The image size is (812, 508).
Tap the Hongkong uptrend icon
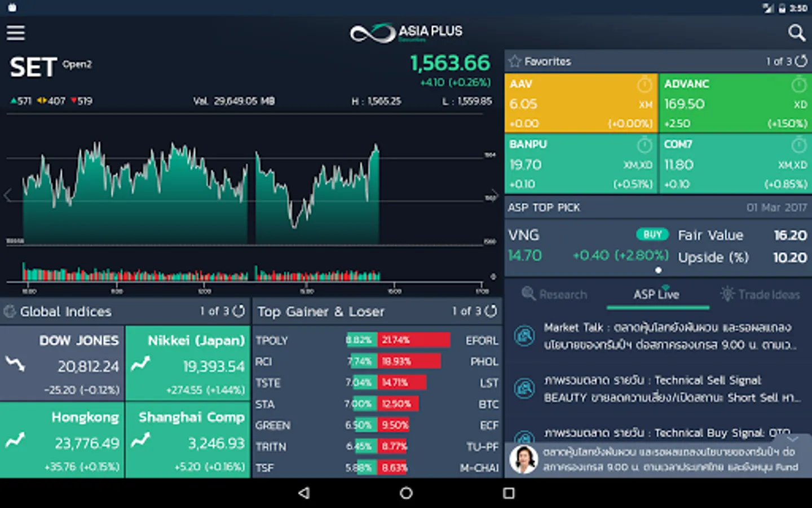pos(15,440)
